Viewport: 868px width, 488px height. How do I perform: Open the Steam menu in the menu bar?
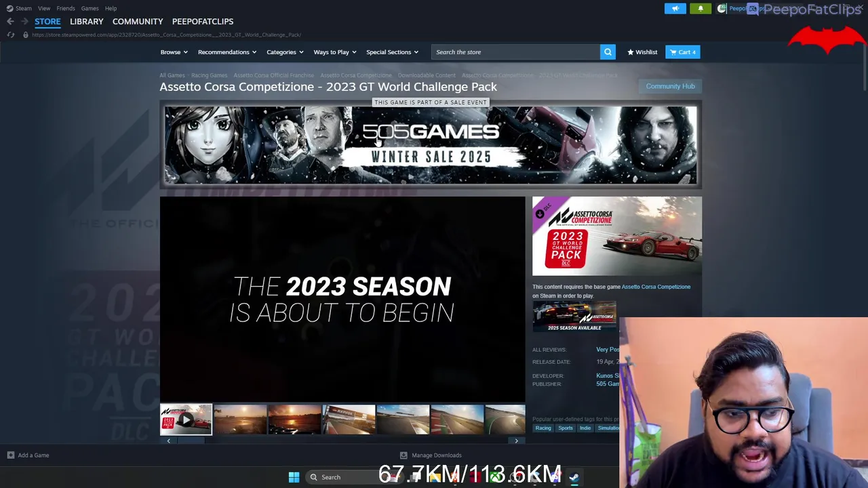coord(19,8)
